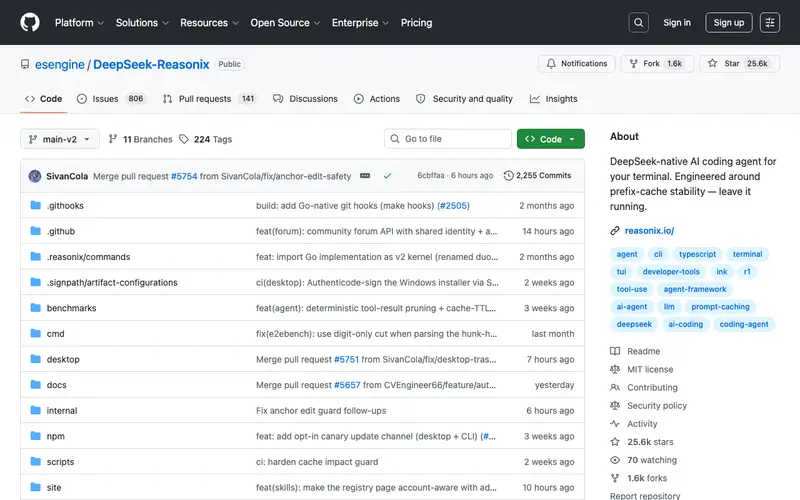Image resolution: width=800 pixels, height=500 pixels.
Task: Open the DeepSeek-Reasonix repository link
Action: point(151,64)
